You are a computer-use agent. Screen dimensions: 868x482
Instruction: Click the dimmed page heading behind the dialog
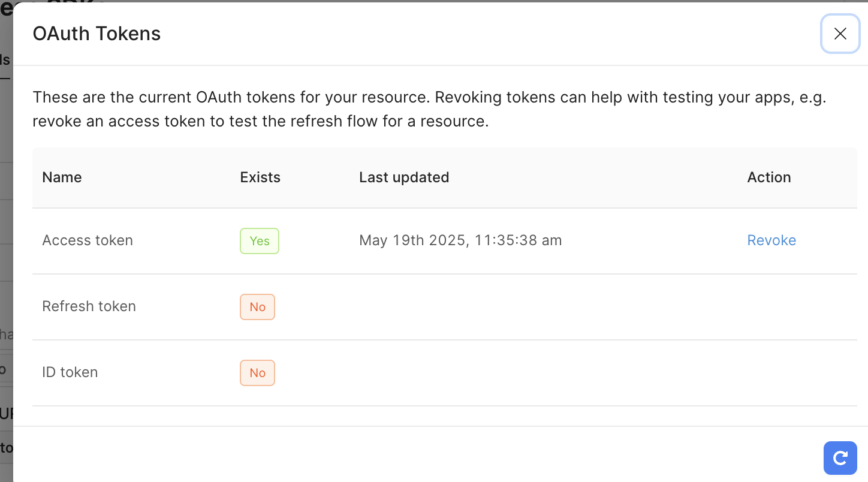[x=6, y=8]
